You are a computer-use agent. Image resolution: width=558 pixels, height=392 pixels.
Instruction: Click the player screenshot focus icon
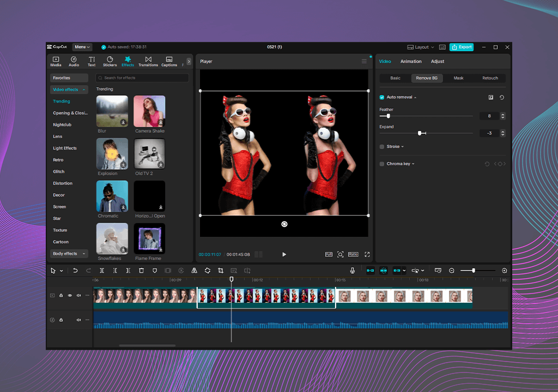pyautogui.click(x=340, y=254)
